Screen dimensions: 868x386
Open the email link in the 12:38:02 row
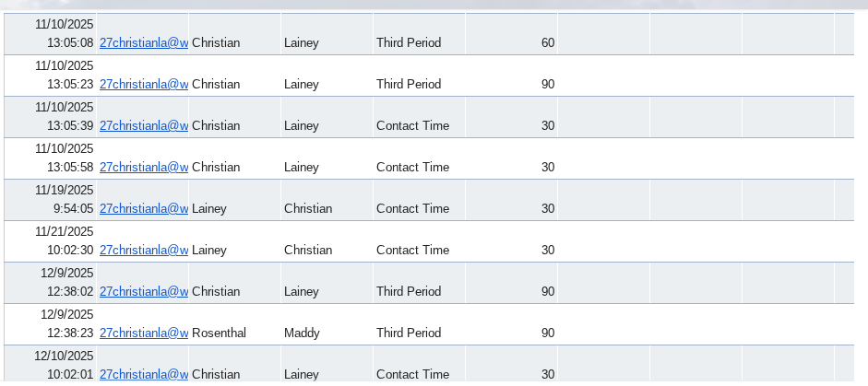(x=144, y=291)
